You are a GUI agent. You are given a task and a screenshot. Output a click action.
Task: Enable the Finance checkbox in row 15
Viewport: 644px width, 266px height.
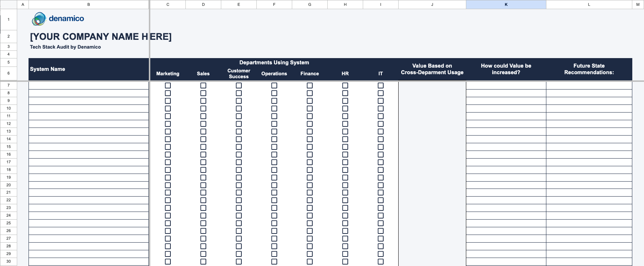(310, 147)
